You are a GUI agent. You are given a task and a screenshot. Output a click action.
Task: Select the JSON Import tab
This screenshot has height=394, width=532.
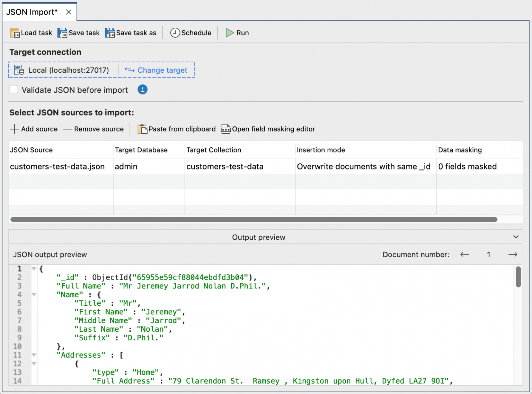click(x=32, y=11)
